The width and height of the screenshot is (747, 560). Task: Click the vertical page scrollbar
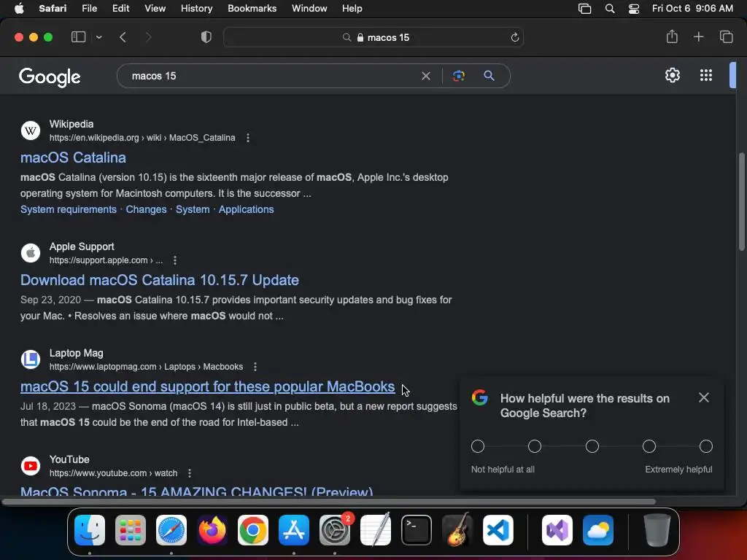pos(742,201)
